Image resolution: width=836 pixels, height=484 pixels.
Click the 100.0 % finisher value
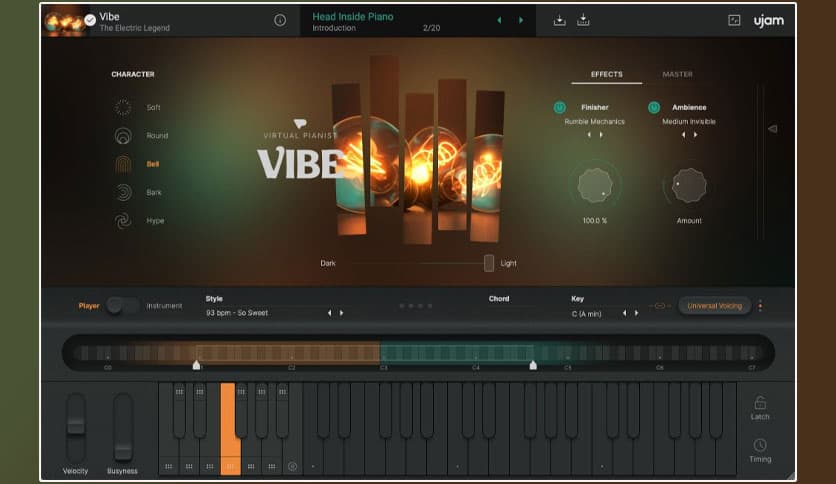coord(594,221)
